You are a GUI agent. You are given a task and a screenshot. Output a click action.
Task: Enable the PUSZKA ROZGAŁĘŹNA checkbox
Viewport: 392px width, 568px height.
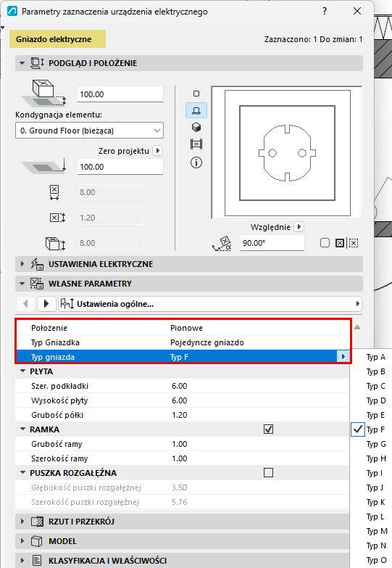pos(268,473)
